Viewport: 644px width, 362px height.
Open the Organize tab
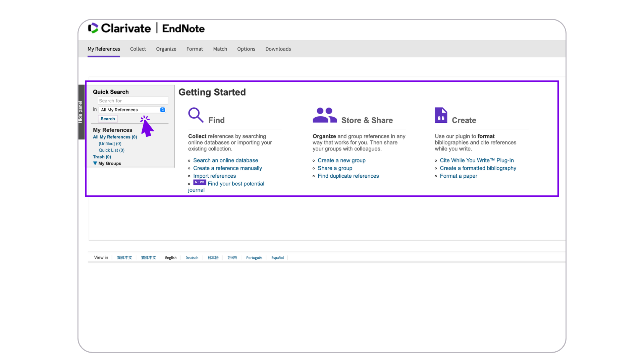(166, 49)
